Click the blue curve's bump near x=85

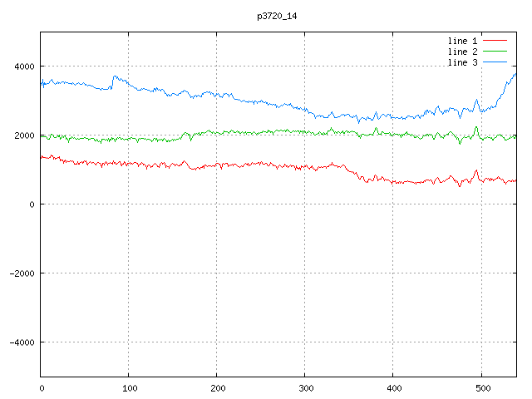(116, 77)
